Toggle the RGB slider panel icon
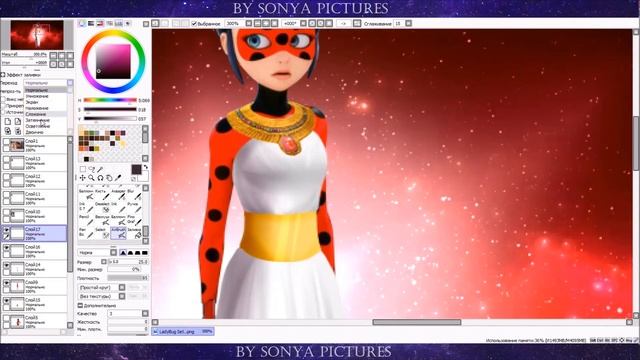This screenshot has width=640, height=360. coord(91,24)
